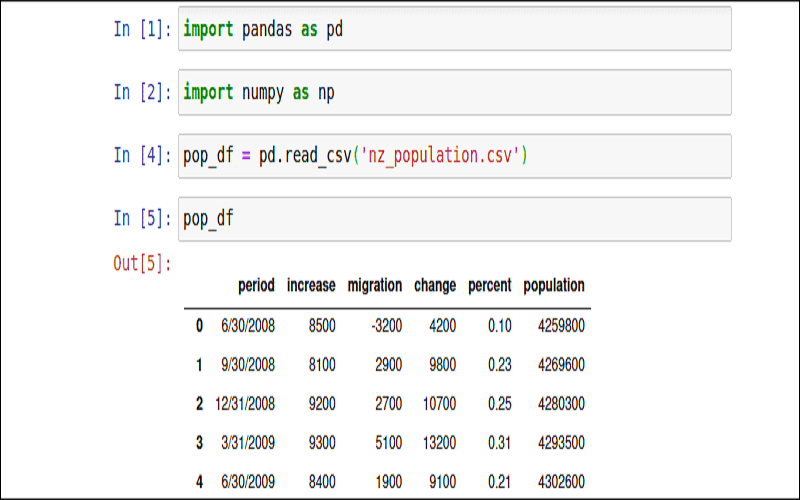Click the population value 4269600

pos(561,365)
